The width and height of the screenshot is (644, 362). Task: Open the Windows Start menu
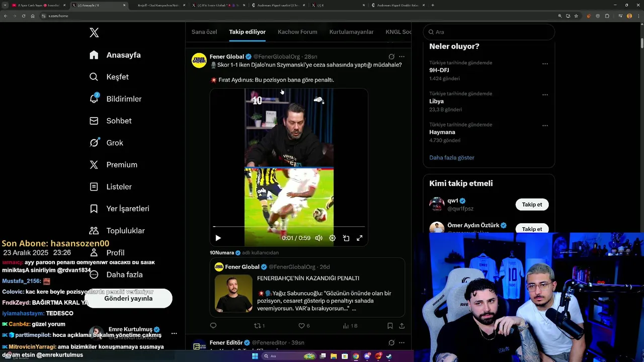tap(255, 356)
